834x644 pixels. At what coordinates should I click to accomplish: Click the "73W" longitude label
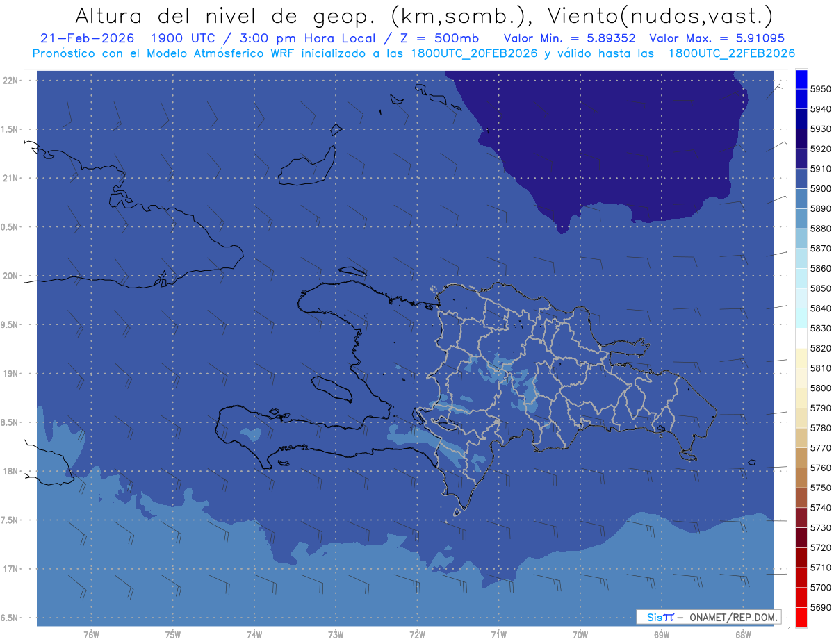tap(336, 635)
